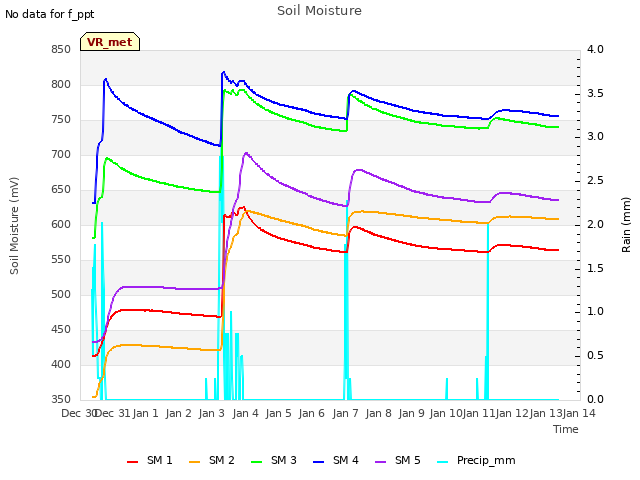Click the 3.0 rain axis tick label

[595, 137]
